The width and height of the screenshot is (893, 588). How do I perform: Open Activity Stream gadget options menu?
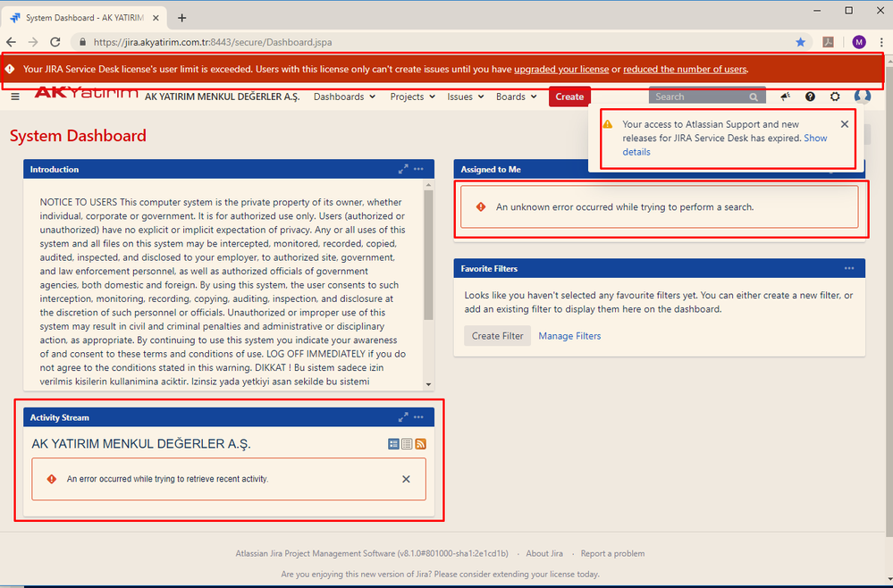[x=418, y=417]
